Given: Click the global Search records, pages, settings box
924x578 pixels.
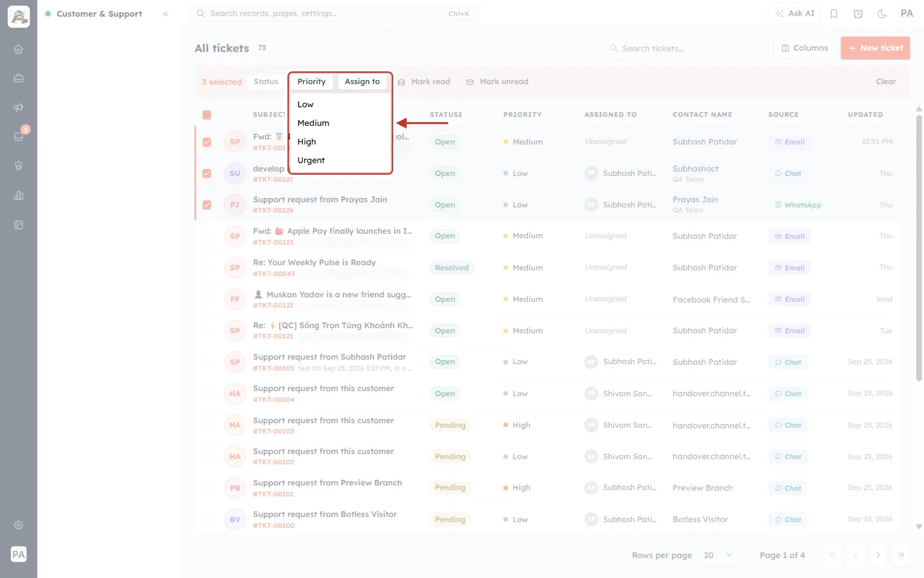Looking at the screenshot, I should (x=335, y=13).
